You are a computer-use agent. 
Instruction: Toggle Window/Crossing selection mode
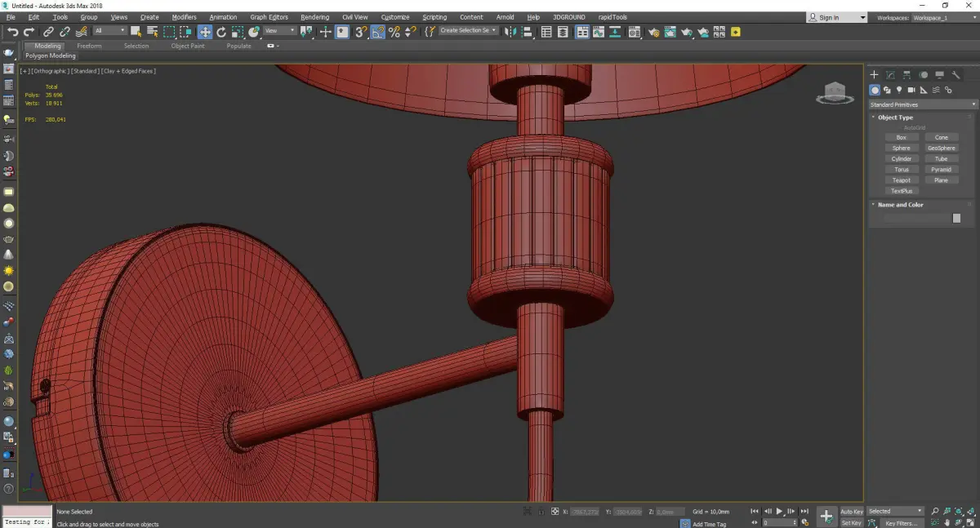(186, 32)
